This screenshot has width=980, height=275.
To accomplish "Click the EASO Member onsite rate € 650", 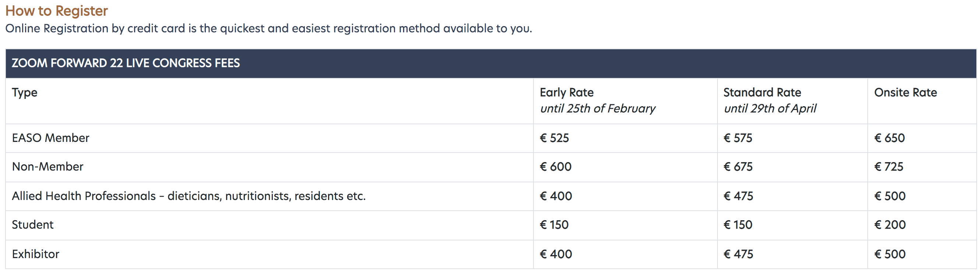I will tap(889, 138).
